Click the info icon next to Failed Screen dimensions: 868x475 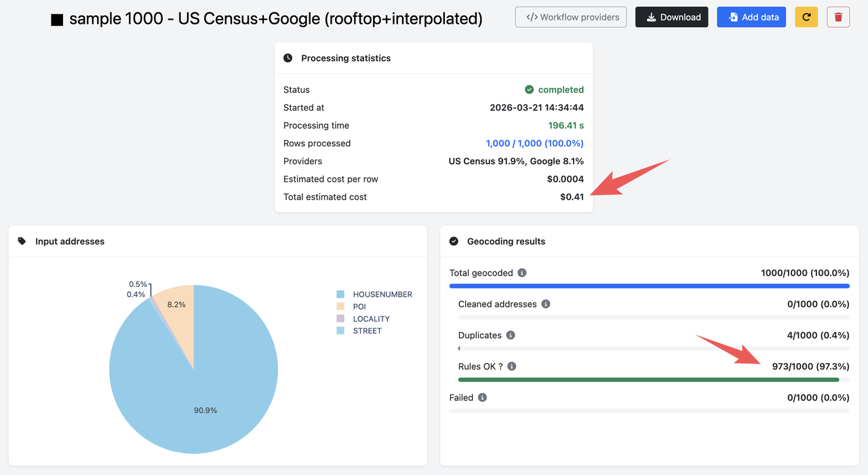481,397
